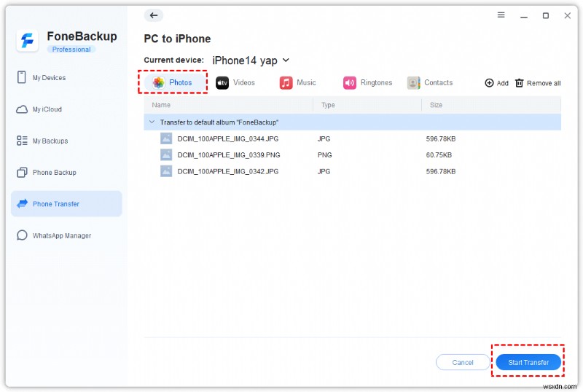
Task: Switch to the Ringtones tab
Action: (x=368, y=82)
